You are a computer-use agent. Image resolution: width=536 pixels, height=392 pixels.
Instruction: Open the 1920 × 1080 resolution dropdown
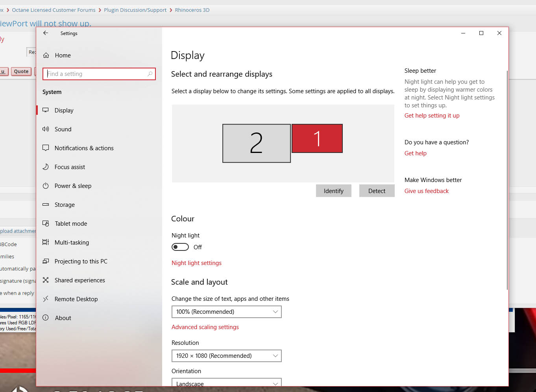(x=227, y=356)
